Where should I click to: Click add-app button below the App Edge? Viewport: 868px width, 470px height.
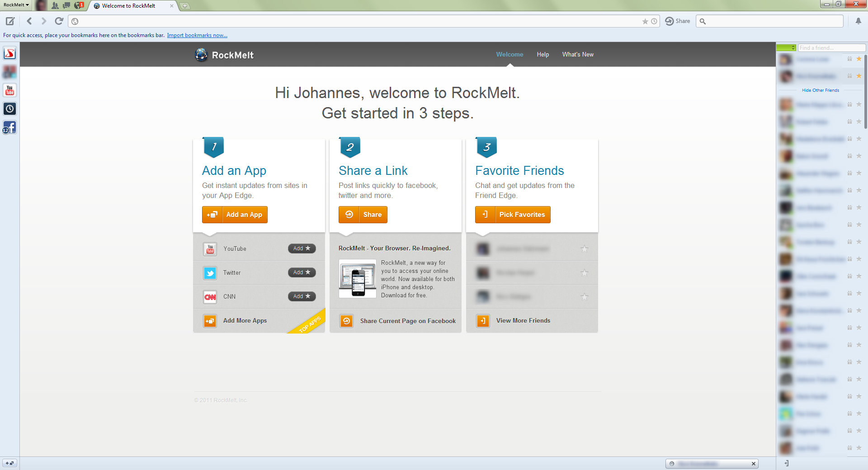click(x=9, y=463)
